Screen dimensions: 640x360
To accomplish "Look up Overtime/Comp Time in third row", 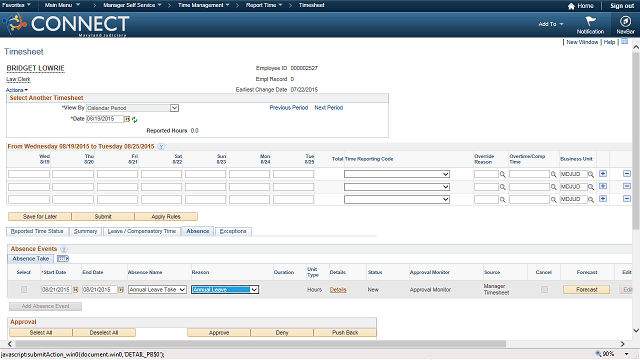I will tap(553, 200).
